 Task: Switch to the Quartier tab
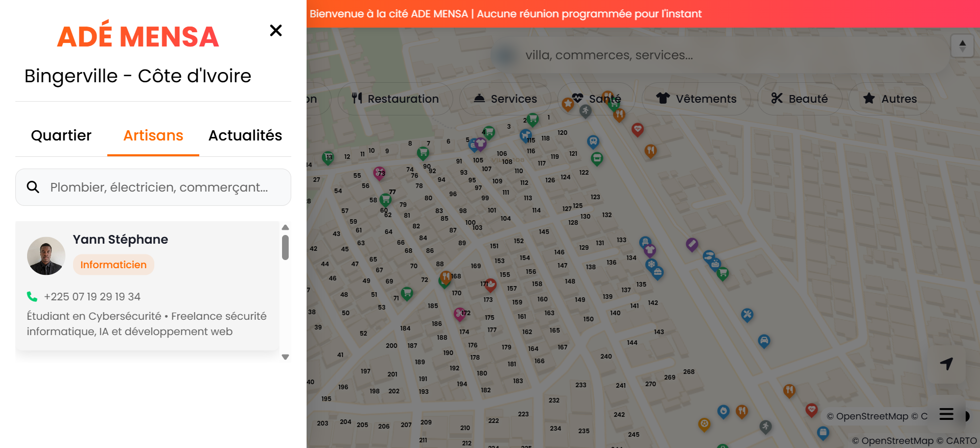[61, 135]
